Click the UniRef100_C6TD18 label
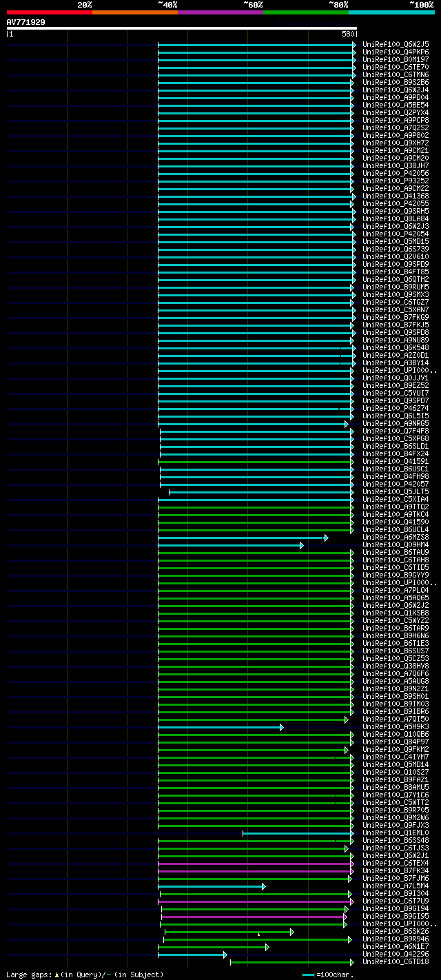 click(x=396, y=962)
